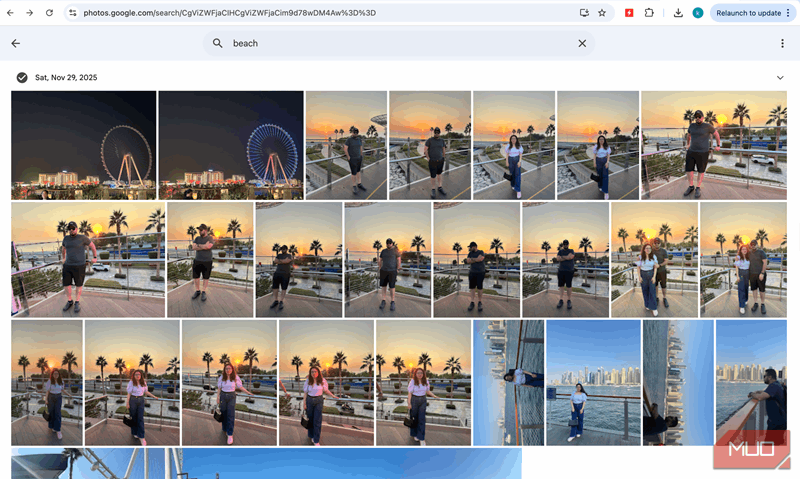Collapse the Sat, Nov 29, 2025 section chevron
This screenshot has height=479, width=800.
780,78
